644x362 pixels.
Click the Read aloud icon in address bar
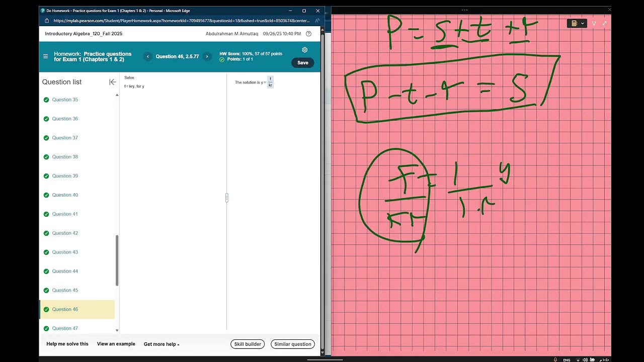(x=317, y=21)
